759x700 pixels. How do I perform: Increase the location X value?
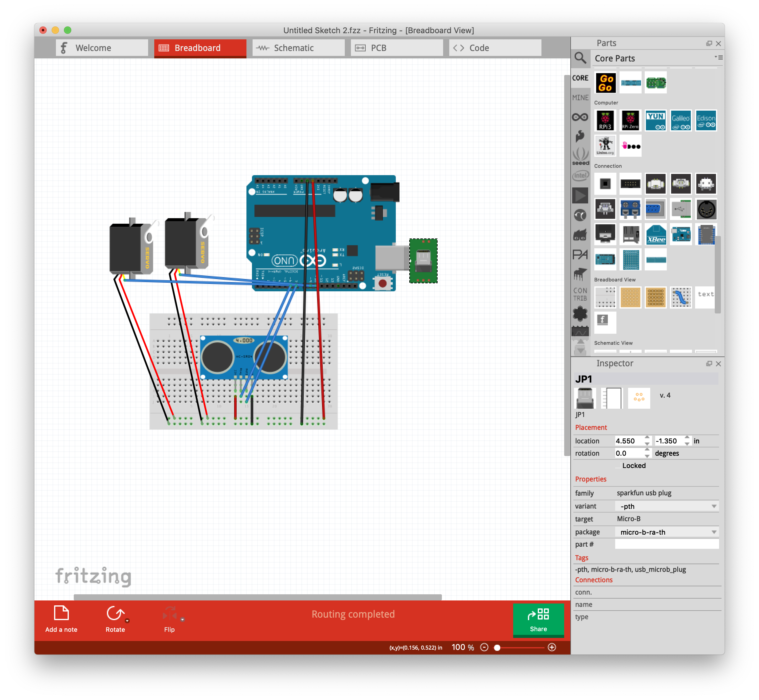[x=647, y=438]
